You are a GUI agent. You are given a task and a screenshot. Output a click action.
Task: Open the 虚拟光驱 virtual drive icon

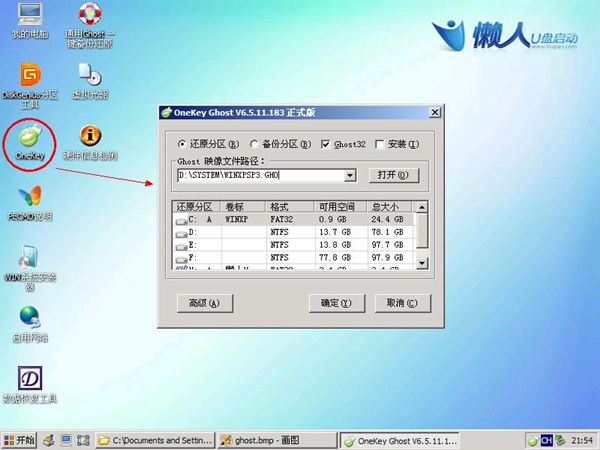click(x=90, y=81)
